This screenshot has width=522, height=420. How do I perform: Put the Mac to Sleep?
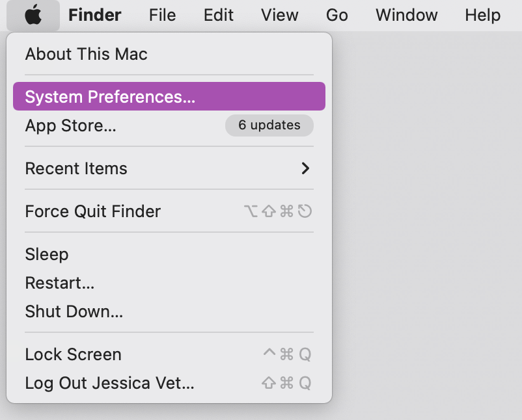tap(169, 254)
